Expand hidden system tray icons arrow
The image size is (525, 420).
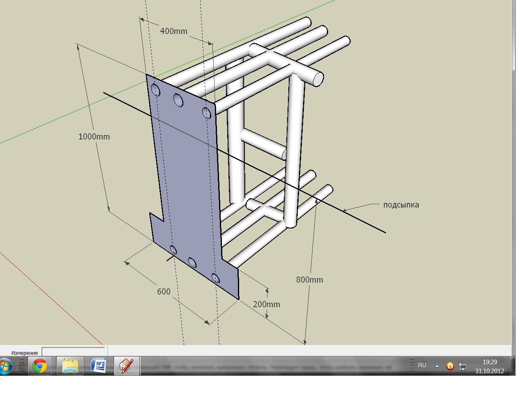437,366
